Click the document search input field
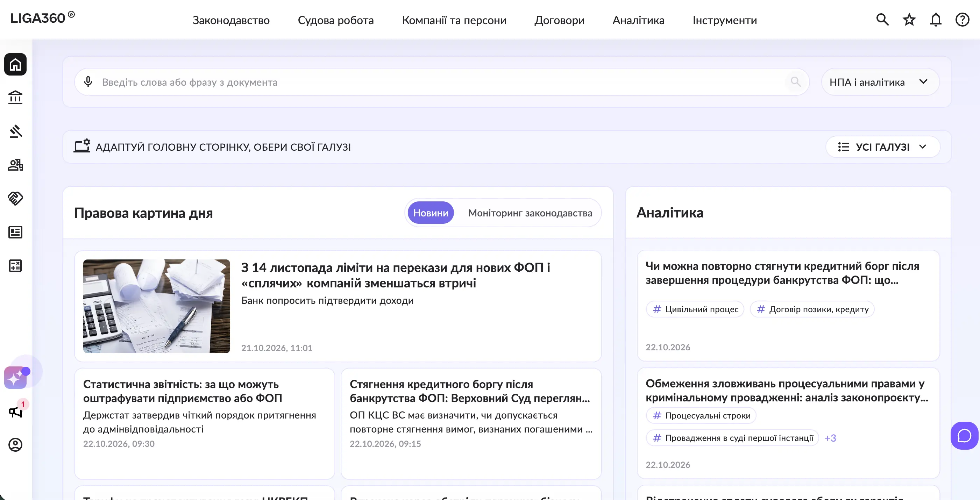The height and width of the screenshot is (500, 980). 441,82
